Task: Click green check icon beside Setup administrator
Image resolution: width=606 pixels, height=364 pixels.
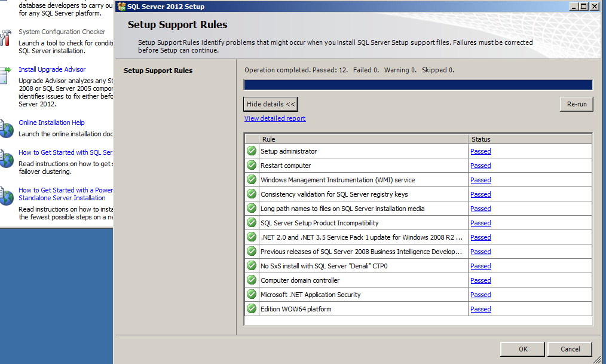Action: 252,151
